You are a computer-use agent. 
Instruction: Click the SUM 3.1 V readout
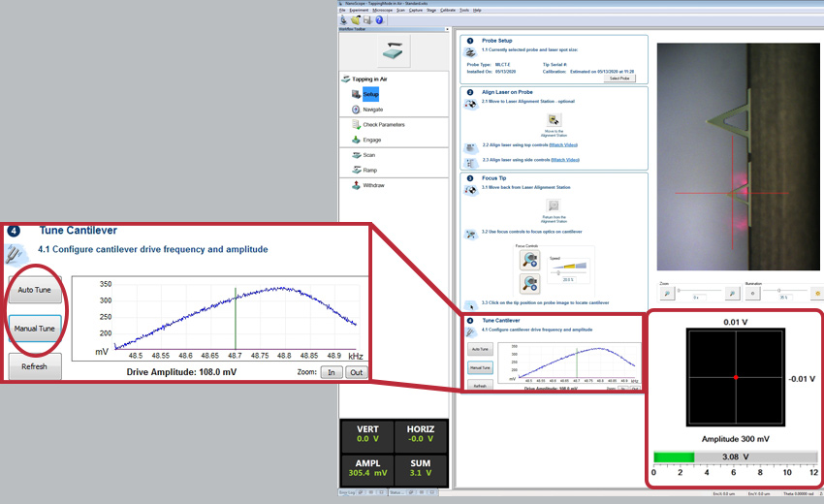(421, 468)
